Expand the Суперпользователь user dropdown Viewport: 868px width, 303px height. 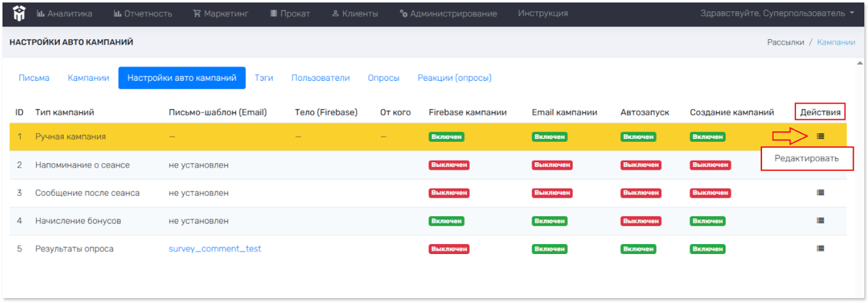pos(776,14)
